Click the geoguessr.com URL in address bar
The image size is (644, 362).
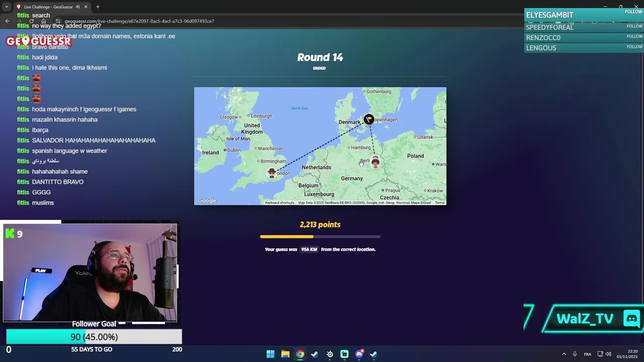139,21
